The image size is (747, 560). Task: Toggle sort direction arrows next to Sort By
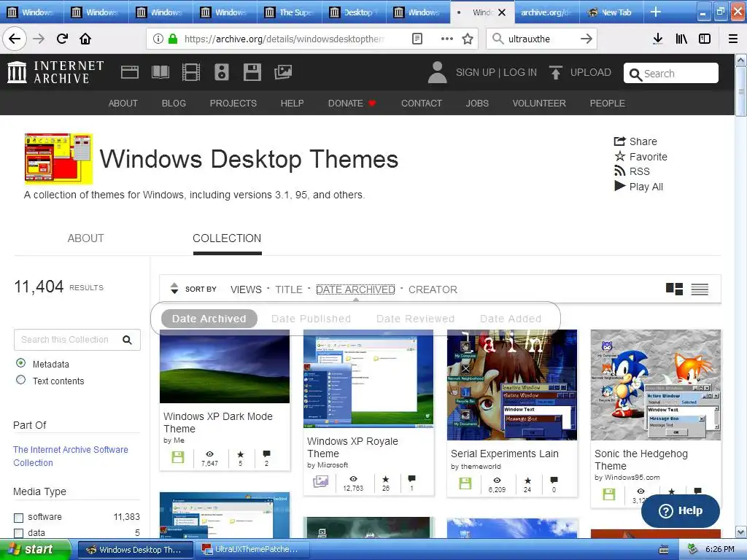click(x=174, y=289)
